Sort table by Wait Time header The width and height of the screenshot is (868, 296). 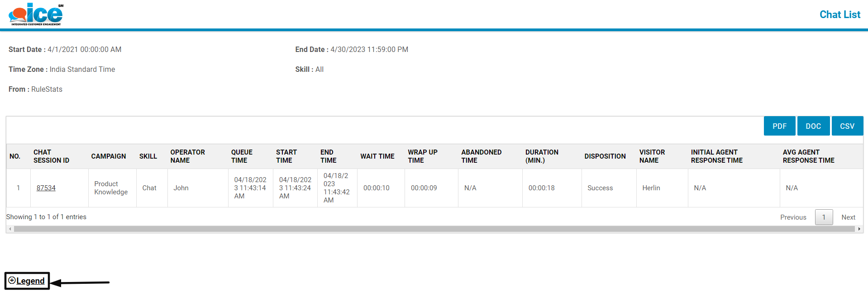[377, 156]
